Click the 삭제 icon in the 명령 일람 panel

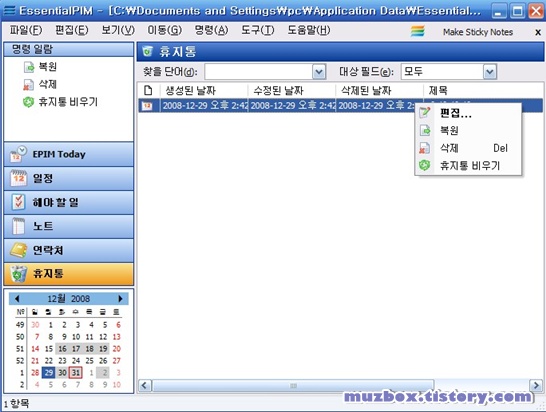[x=29, y=84]
